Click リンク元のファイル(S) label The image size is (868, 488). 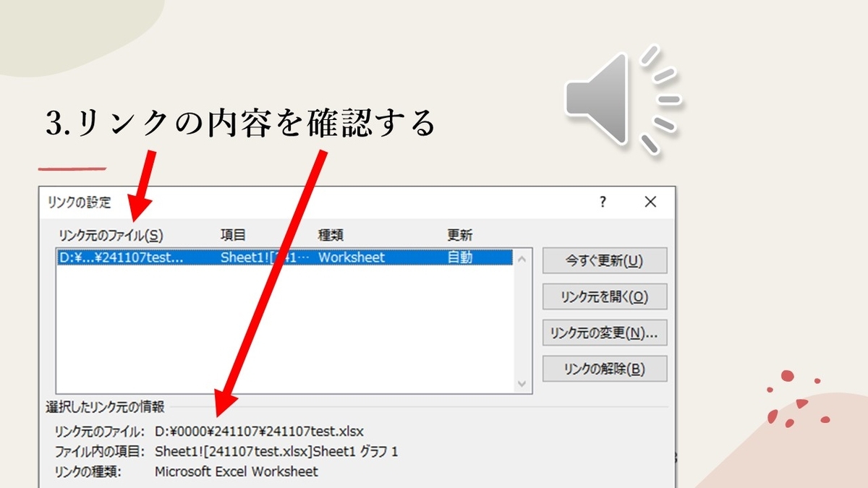[111, 235]
